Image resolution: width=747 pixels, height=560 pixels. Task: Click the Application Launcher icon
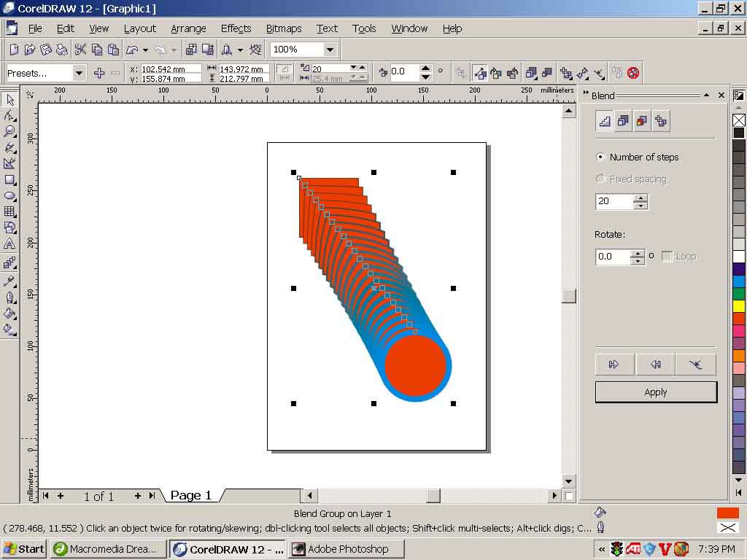tap(226, 50)
